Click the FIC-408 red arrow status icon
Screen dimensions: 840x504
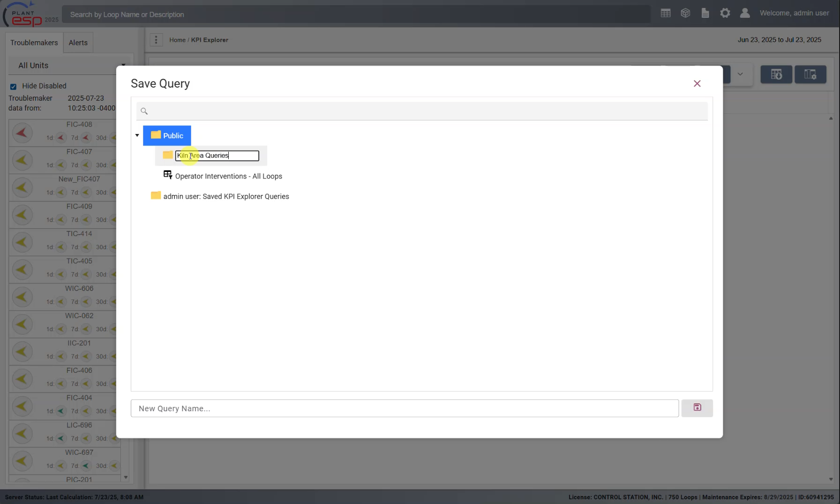[x=22, y=133]
